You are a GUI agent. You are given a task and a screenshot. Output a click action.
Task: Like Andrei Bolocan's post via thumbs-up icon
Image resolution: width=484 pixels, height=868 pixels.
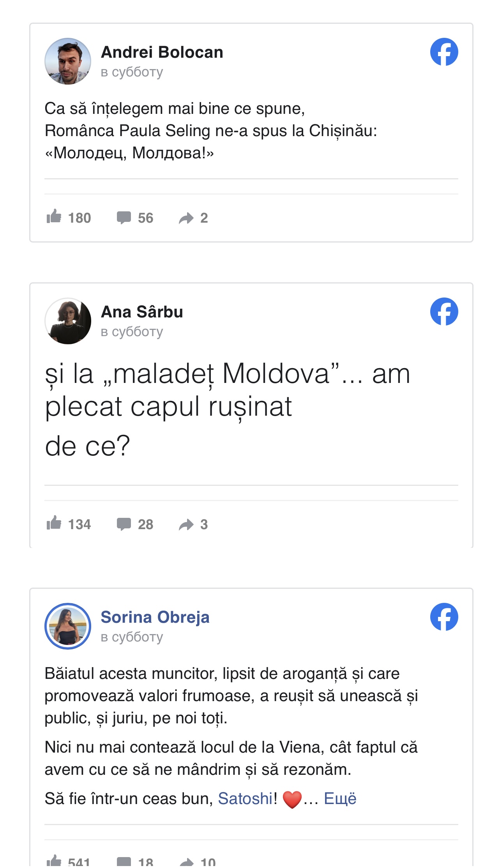[x=54, y=217]
